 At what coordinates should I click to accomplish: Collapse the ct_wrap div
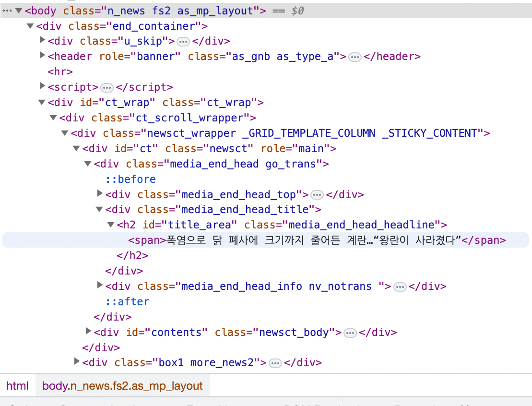(x=42, y=102)
